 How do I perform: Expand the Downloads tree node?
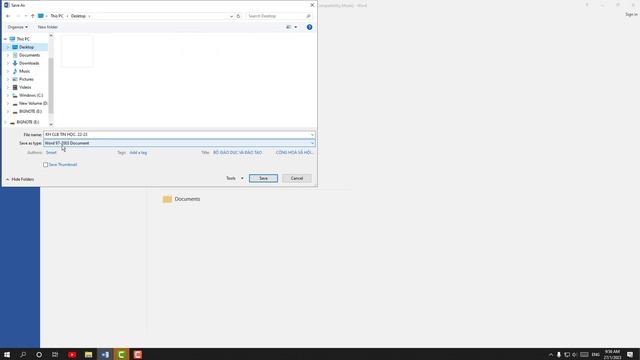8,63
